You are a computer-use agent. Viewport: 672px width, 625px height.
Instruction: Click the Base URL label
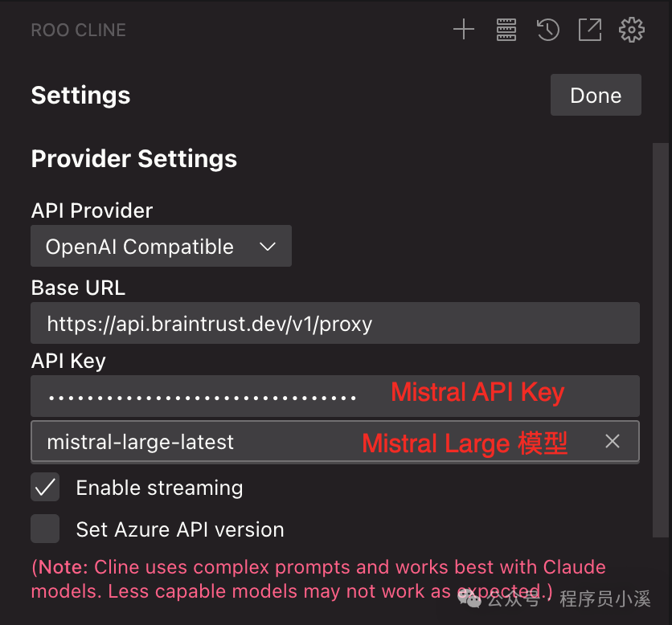(x=78, y=288)
